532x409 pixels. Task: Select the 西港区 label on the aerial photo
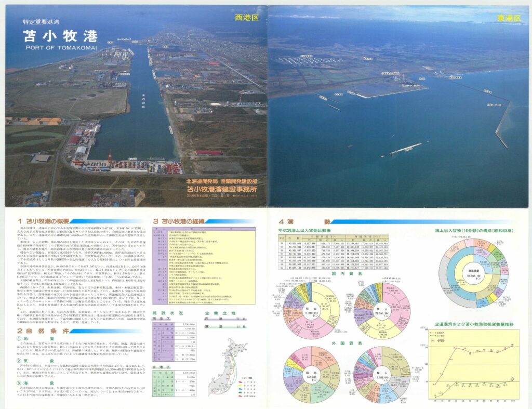[x=246, y=18]
